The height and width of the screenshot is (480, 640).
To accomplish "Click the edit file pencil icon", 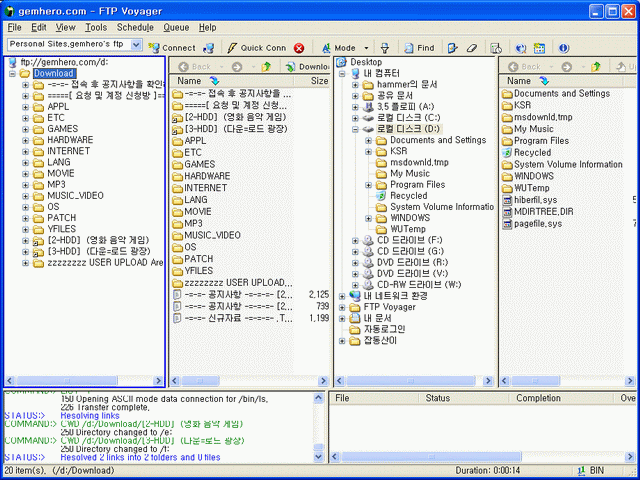I will [452, 48].
